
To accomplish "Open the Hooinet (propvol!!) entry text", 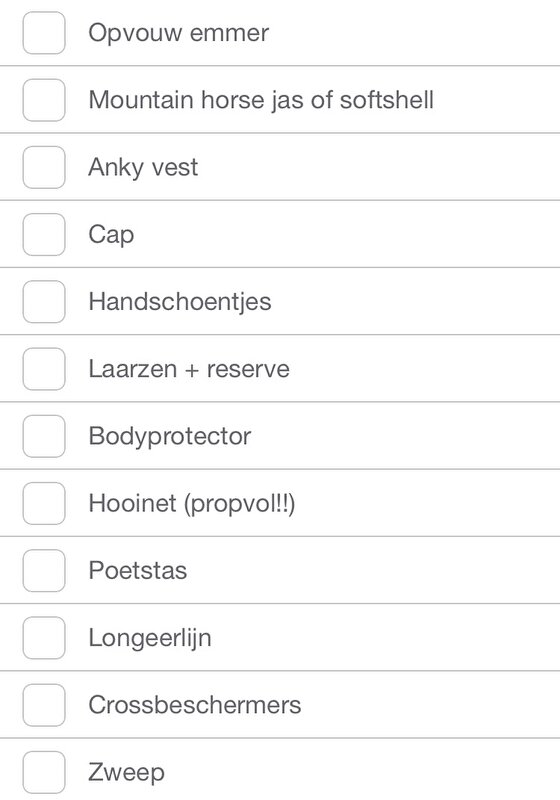I will pos(192,504).
